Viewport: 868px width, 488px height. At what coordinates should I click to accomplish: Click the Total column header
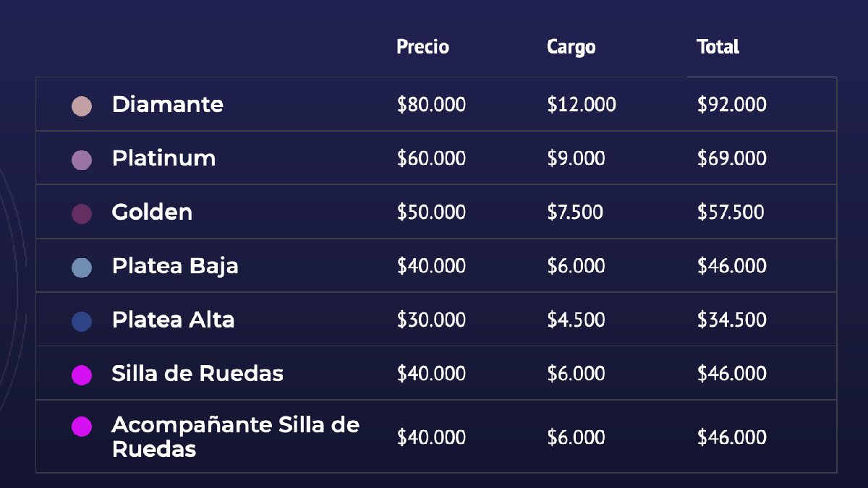718,47
